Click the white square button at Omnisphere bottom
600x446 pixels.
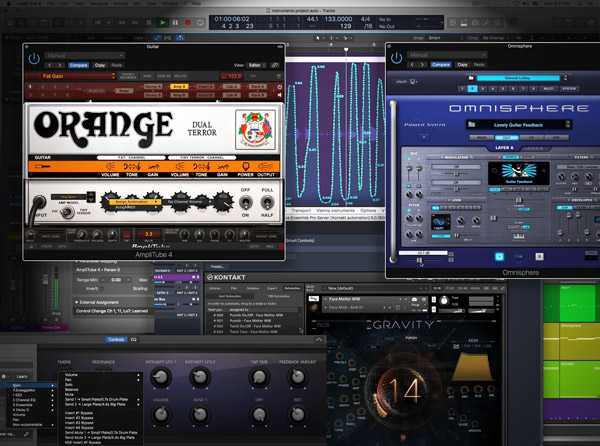[540, 257]
